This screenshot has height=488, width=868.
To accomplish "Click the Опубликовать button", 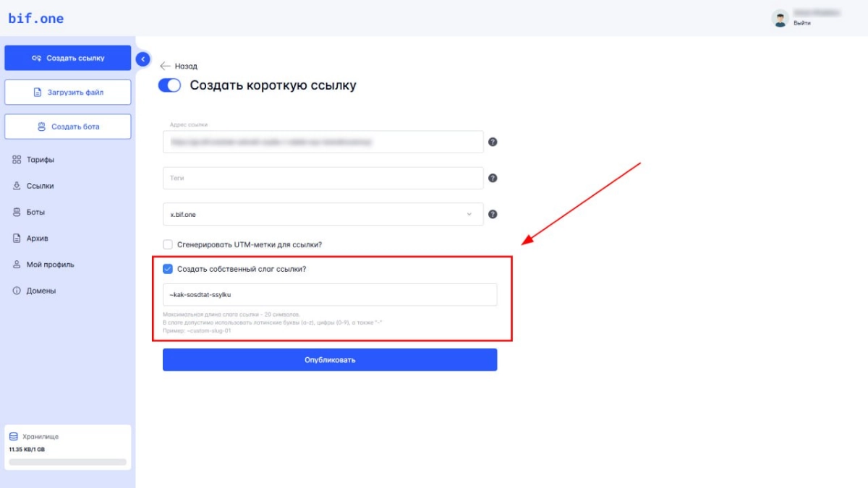I will pyautogui.click(x=330, y=360).
